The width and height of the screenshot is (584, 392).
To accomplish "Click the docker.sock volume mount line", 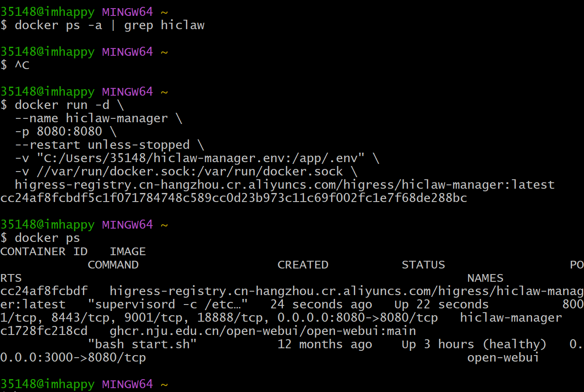I will 186,172.
